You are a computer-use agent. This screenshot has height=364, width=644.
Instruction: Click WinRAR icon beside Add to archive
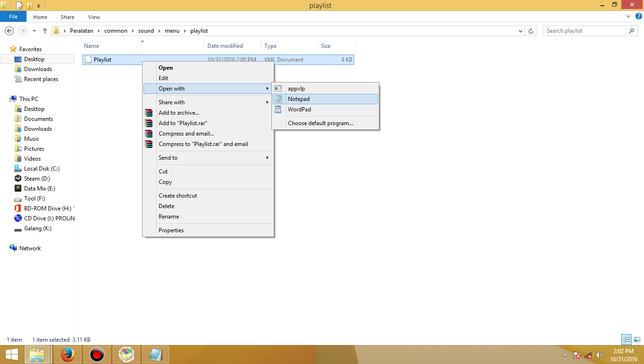pyautogui.click(x=149, y=113)
